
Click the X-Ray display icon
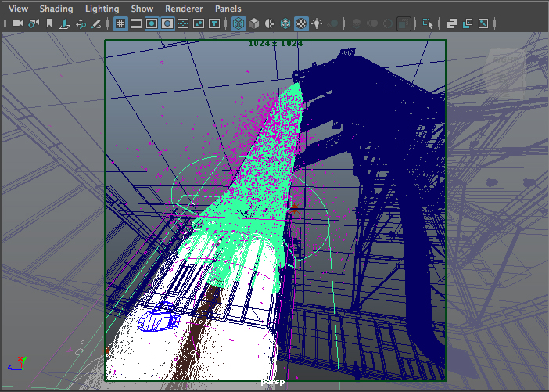(x=452, y=23)
